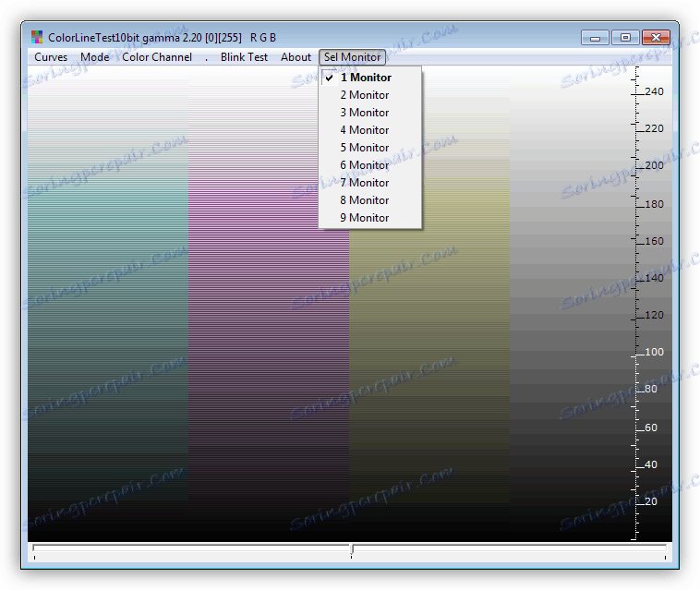
Task: Maximize the ColorLineTest window
Action: pyautogui.click(x=625, y=38)
